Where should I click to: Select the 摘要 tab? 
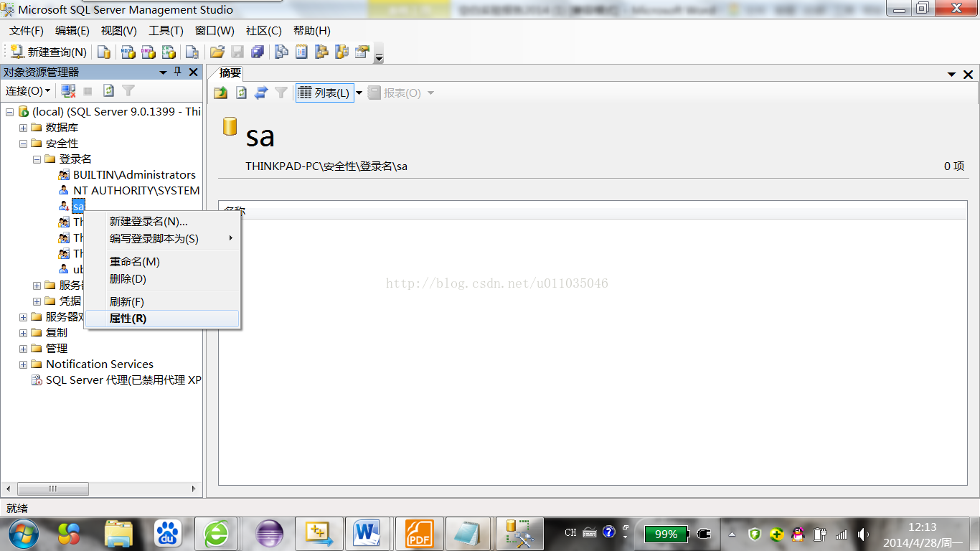click(x=230, y=73)
